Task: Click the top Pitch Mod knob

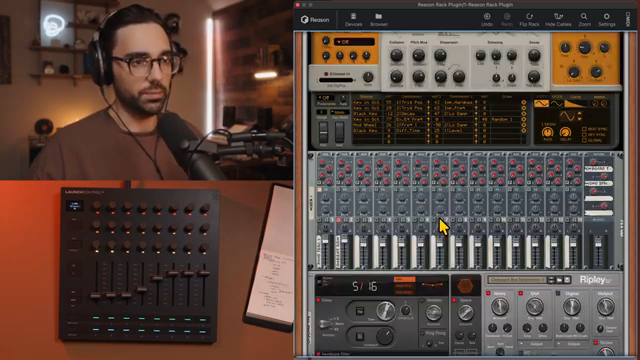Action: click(x=418, y=55)
